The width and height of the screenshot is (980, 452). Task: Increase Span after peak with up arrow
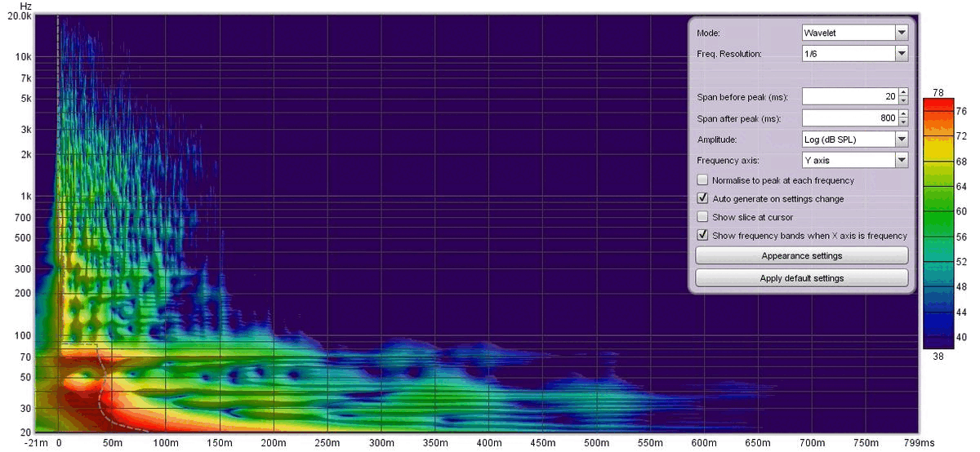coord(902,113)
